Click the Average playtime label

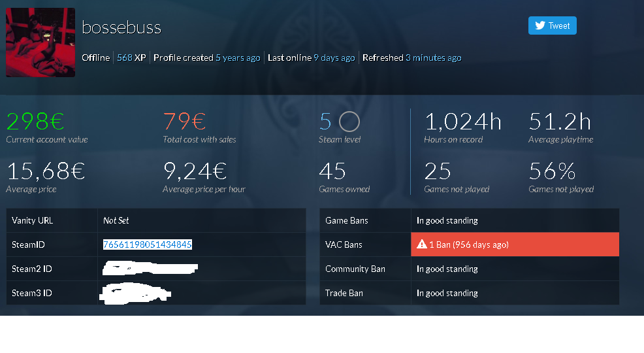pos(560,140)
